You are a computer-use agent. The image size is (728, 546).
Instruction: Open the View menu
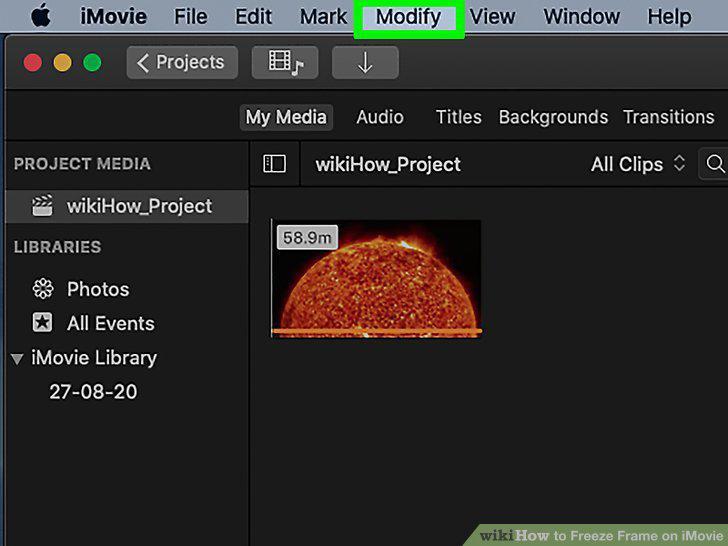tap(492, 17)
